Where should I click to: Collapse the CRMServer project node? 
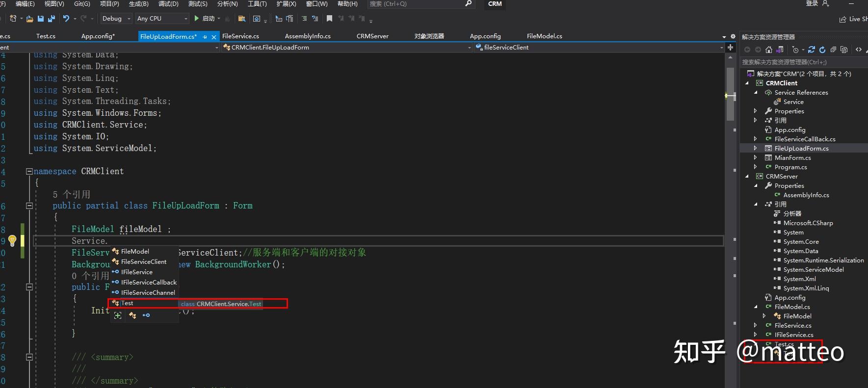pyautogui.click(x=747, y=177)
